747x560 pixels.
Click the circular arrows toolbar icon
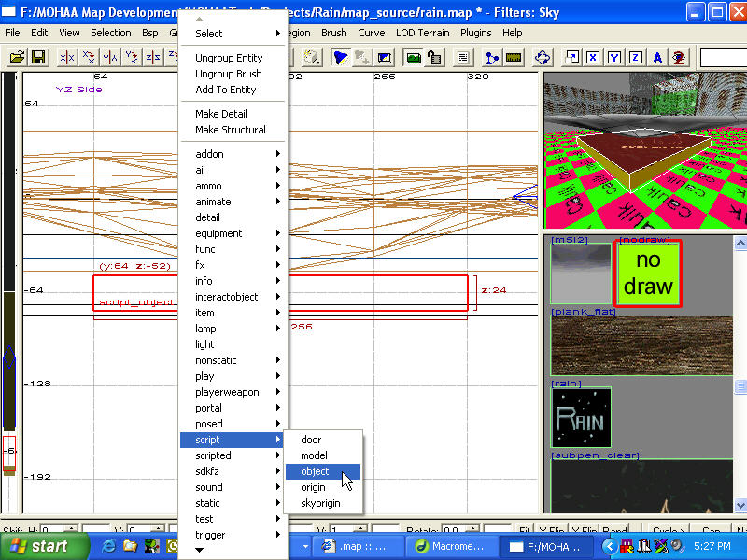pos(543,58)
